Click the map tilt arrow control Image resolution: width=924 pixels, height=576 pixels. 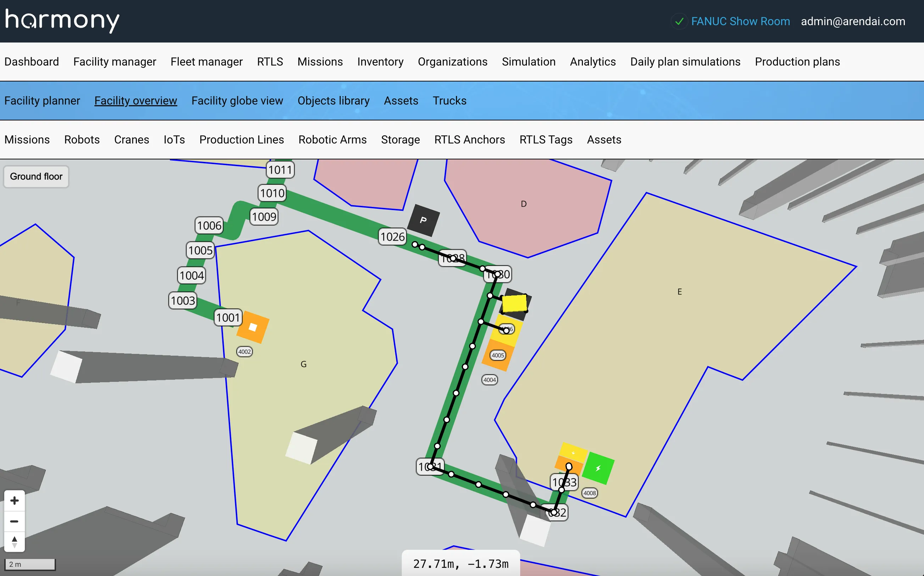15,542
